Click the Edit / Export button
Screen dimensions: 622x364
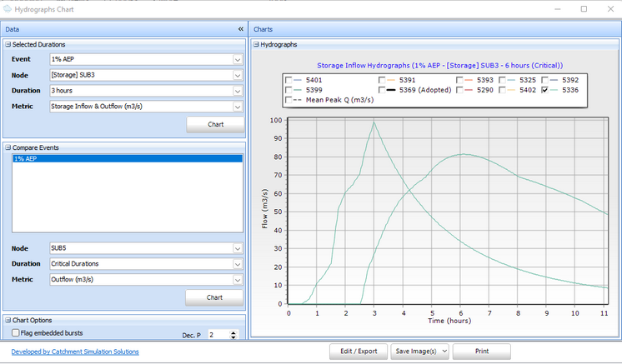pos(359,352)
